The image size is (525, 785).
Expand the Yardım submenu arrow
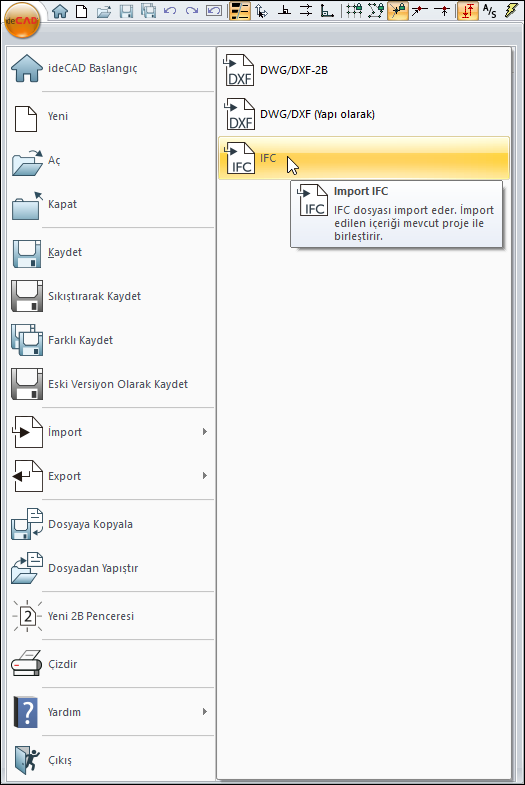click(205, 711)
